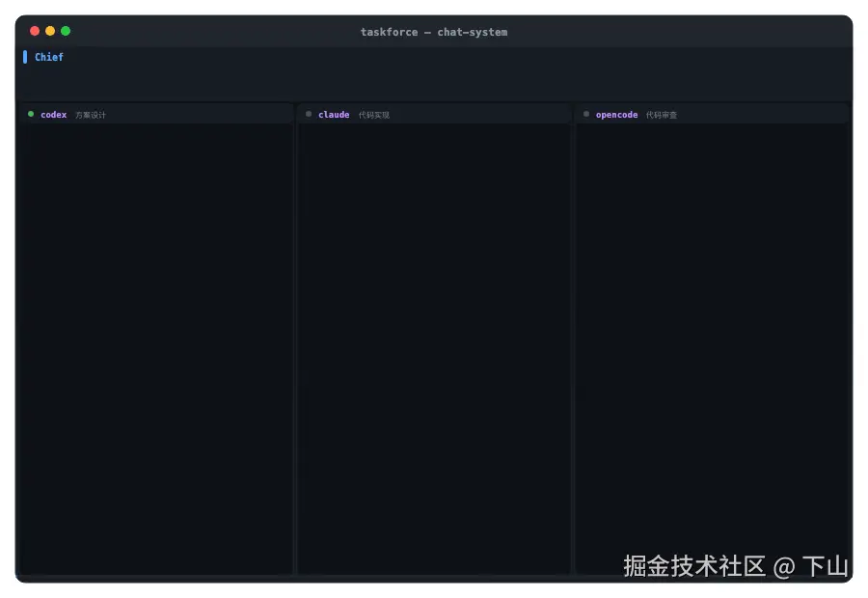Click the window title taskforce — chat-system
Screen dimensions: 868x598
[x=434, y=32]
